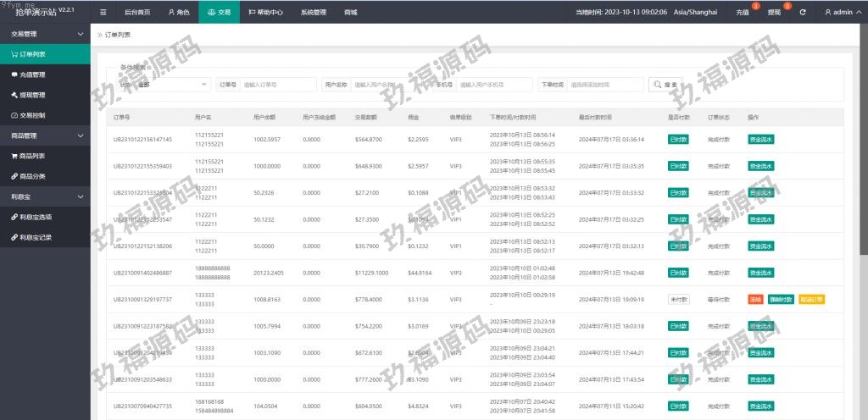The image size is (868, 420).
Task: Go to 充值管理 in the sidebar
Action: coord(33,75)
